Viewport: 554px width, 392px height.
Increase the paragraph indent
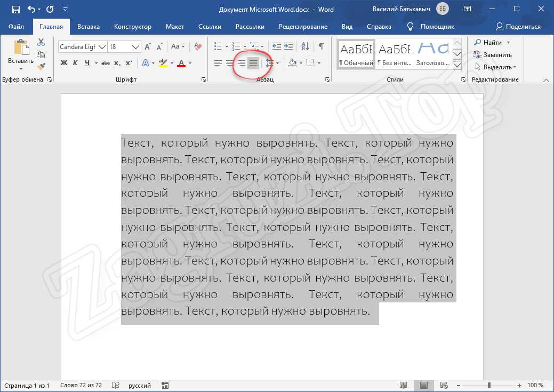click(288, 46)
